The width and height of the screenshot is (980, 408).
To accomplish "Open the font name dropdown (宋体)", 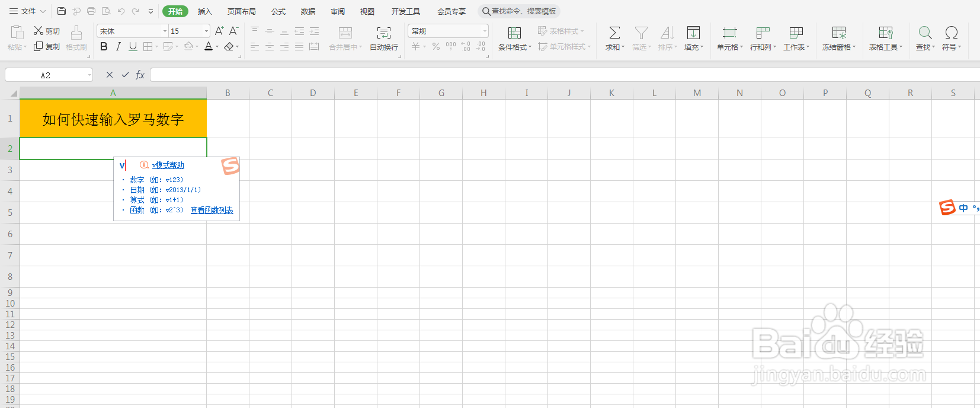I will point(165,31).
